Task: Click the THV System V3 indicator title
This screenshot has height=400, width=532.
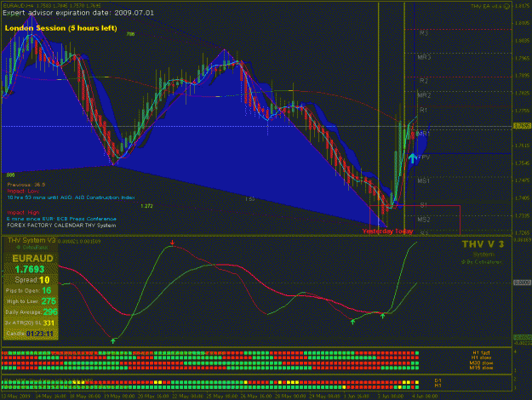Action: pyautogui.click(x=31, y=241)
